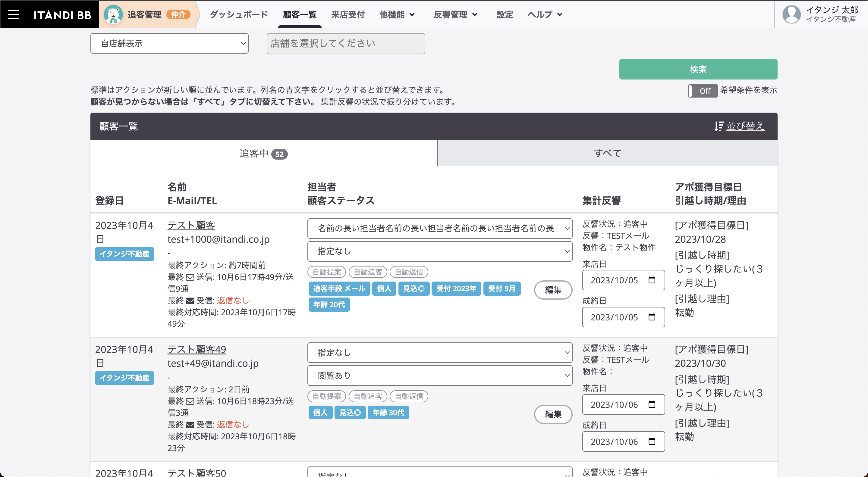The width and height of the screenshot is (868, 477).
Task: Click the 追客手段 メール tag
Action: pyautogui.click(x=339, y=288)
